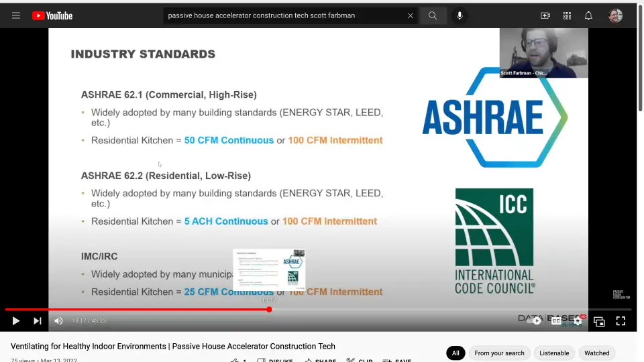Select the 'Listenable' filter chip

point(554,353)
